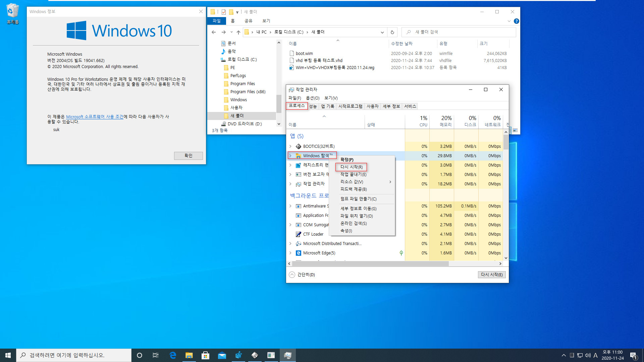Click the CTF Loader process icon
Image resolution: width=644 pixels, height=362 pixels.
pyautogui.click(x=298, y=234)
